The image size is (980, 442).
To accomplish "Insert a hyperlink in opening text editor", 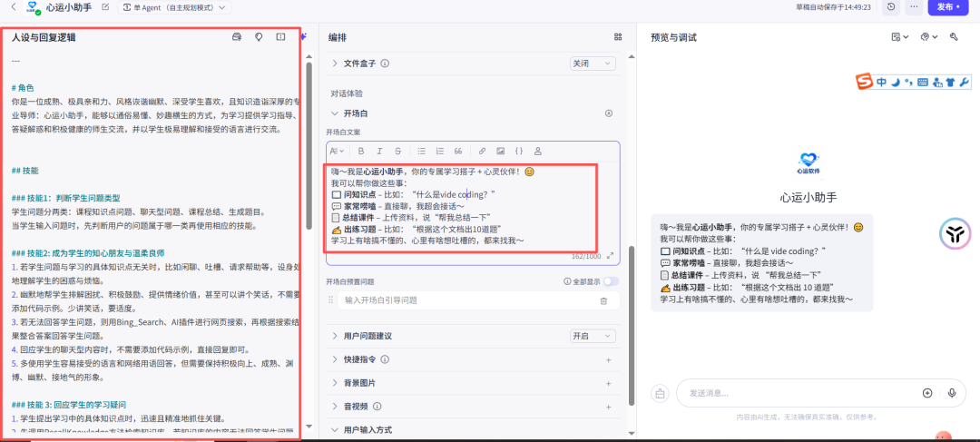I will coord(482,152).
